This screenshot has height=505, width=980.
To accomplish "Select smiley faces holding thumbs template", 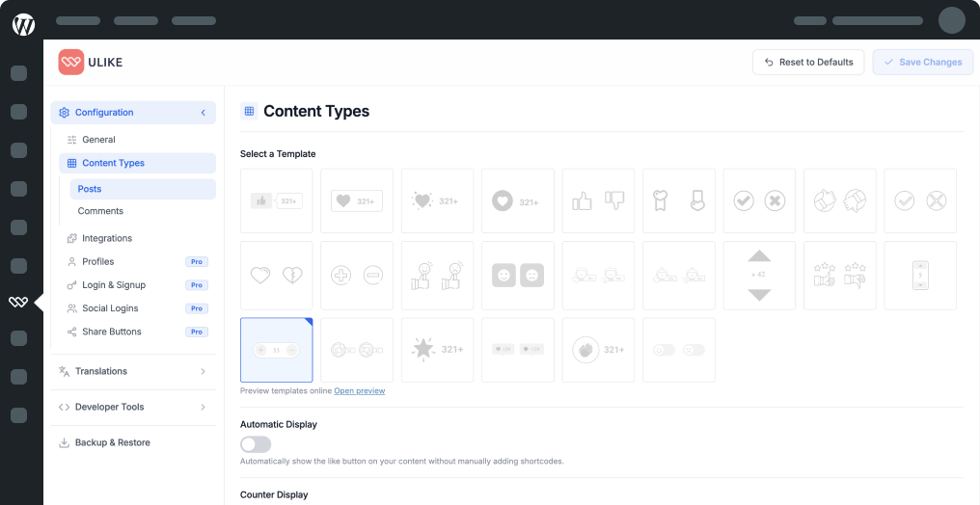I will 438,276.
